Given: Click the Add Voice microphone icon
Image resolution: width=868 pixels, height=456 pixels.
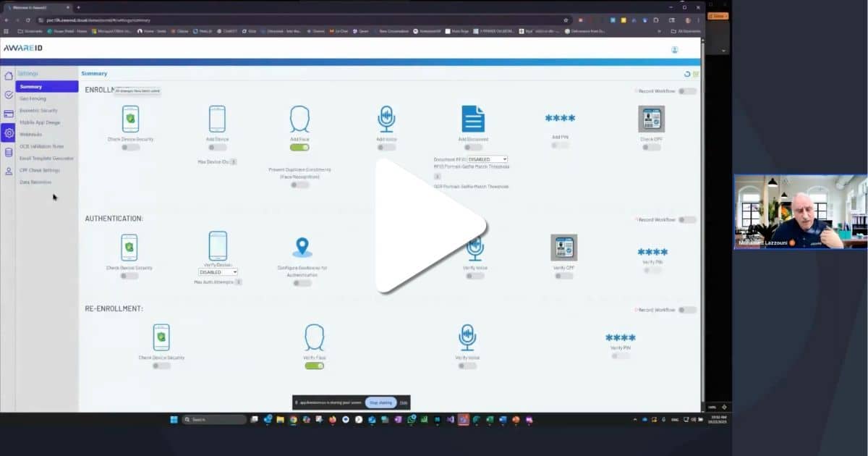Looking at the screenshot, I should click(x=386, y=119).
